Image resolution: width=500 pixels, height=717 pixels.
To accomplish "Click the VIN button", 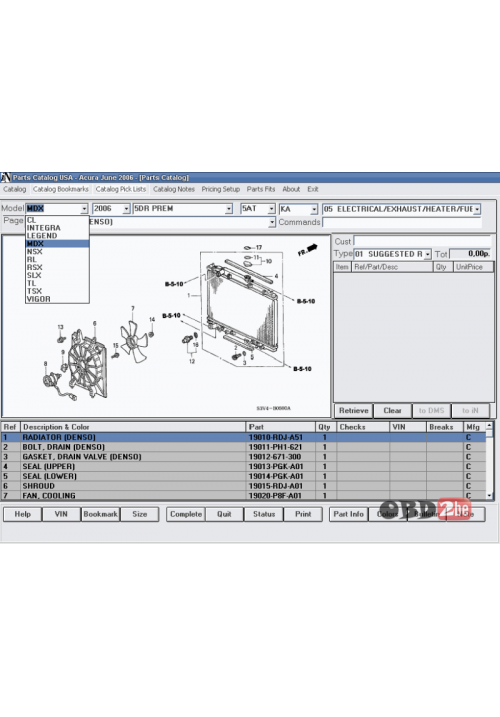I will (x=61, y=514).
